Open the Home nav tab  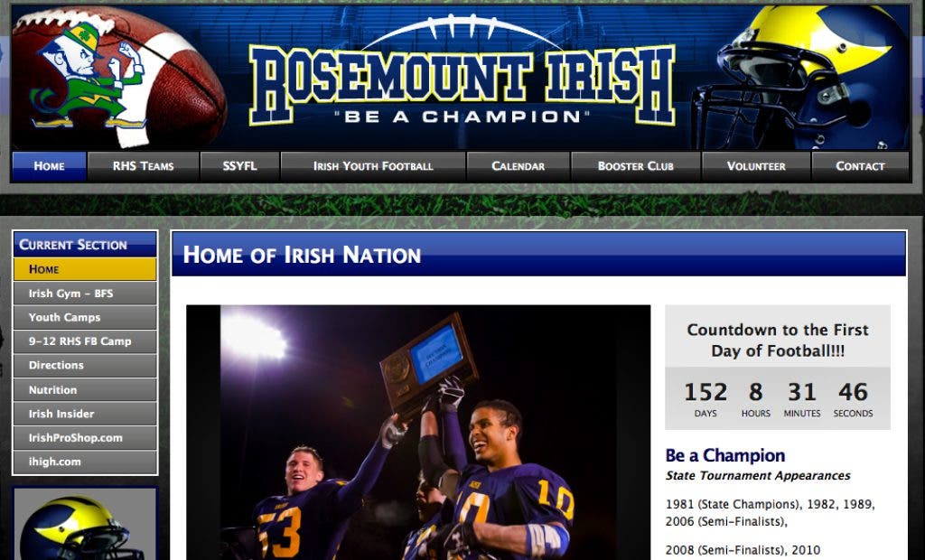tap(49, 166)
